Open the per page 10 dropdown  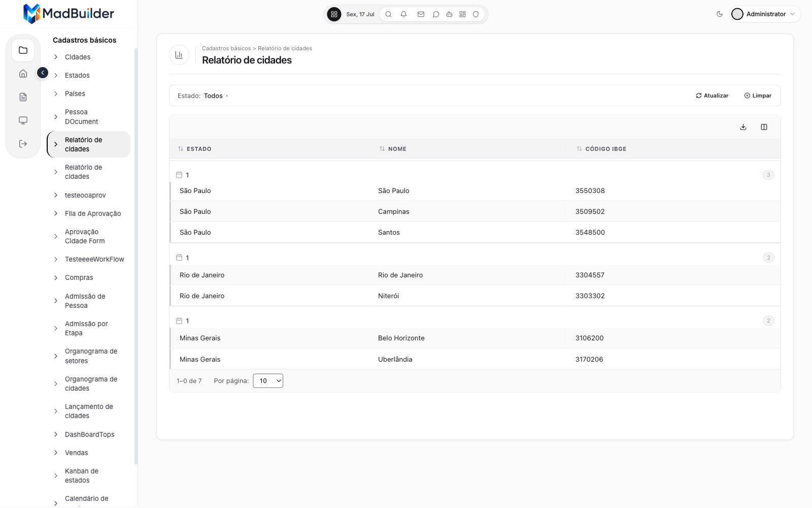click(x=268, y=381)
